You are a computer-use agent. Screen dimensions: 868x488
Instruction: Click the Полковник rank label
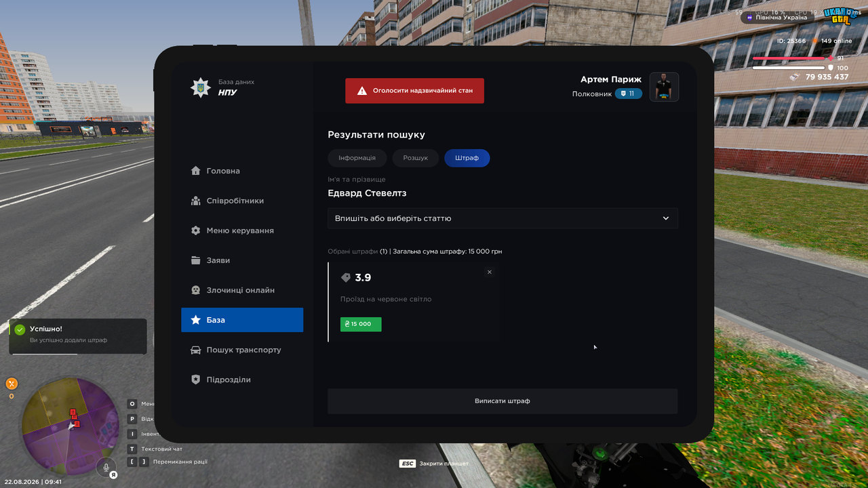coord(592,94)
